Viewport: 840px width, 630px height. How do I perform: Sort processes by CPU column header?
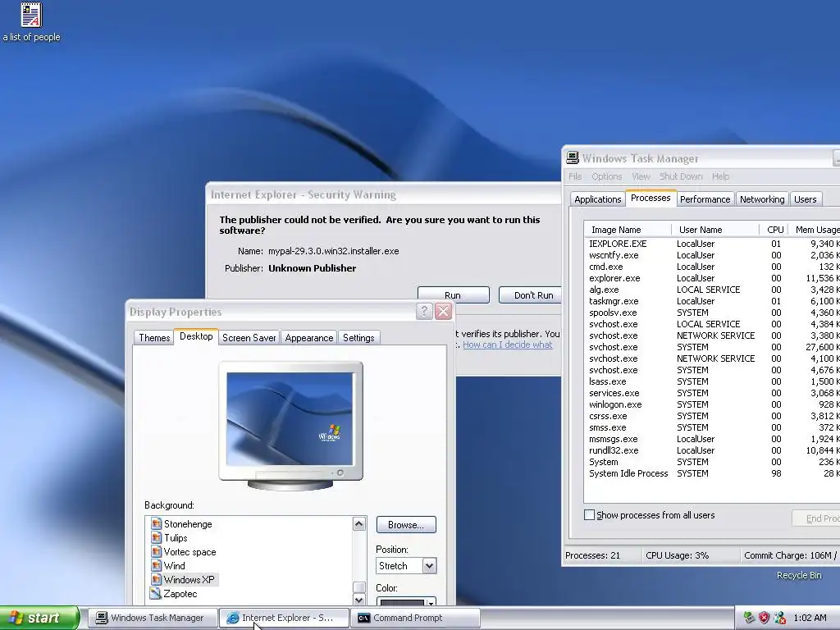pos(774,230)
